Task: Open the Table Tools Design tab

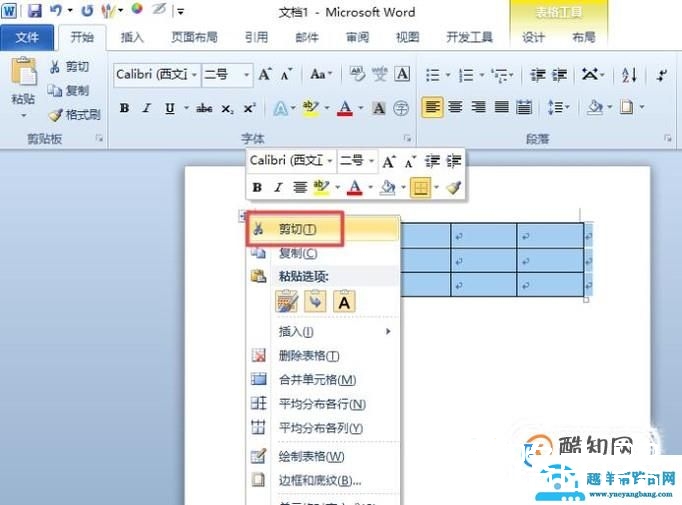Action: click(533, 37)
